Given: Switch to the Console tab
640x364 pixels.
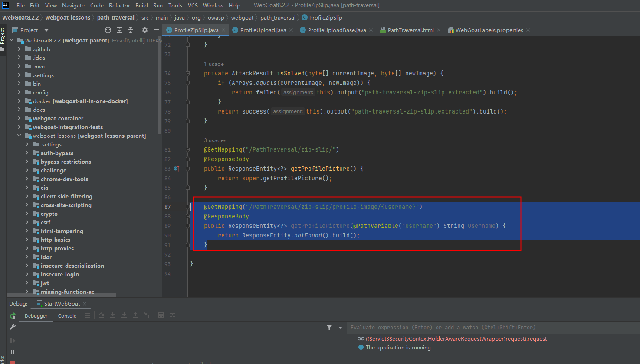Looking at the screenshot, I should pos(67,316).
